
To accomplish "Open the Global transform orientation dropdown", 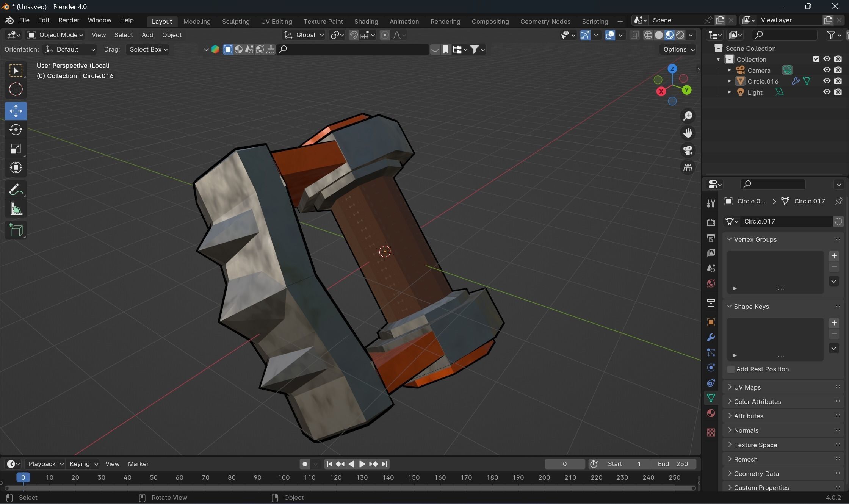I will click(x=304, y=35).
